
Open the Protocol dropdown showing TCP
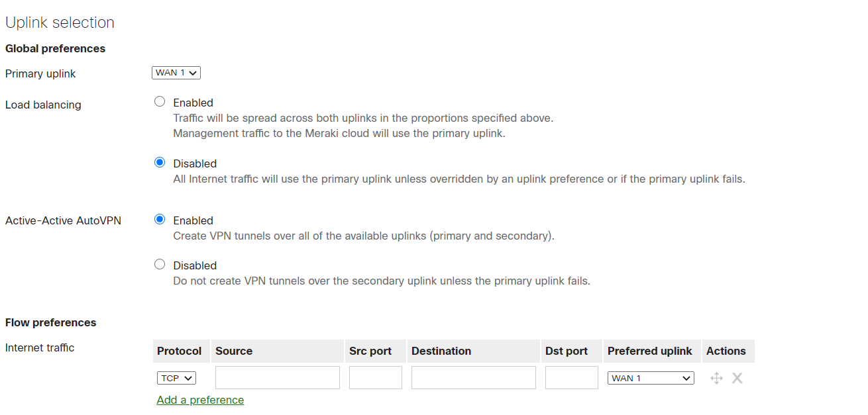click(176, 377)
